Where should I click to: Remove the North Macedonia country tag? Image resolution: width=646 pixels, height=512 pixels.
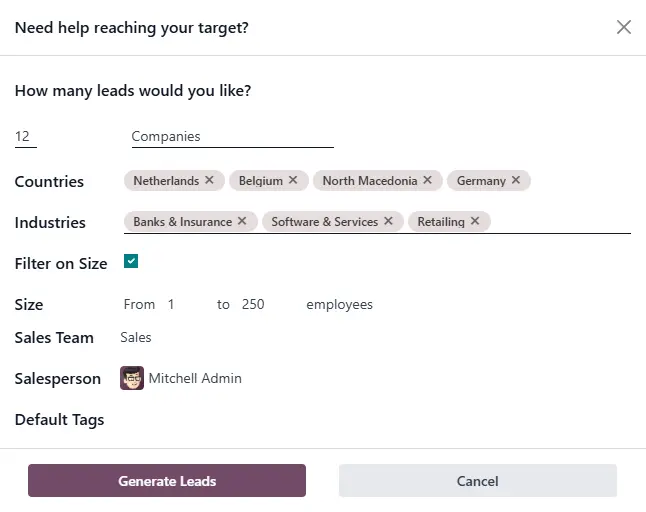click(x=427, y=181)
